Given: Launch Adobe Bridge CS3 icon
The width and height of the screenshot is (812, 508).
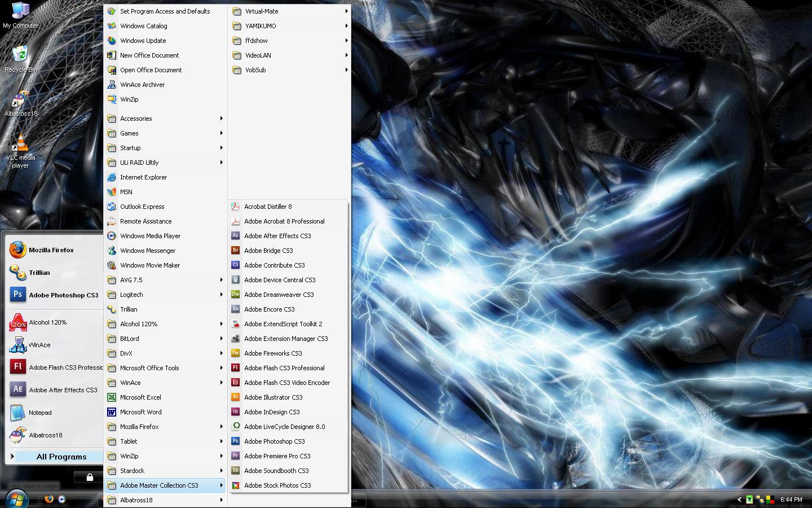Looking at the screenshot, I should pyautogui.click(x=236, y=251).
